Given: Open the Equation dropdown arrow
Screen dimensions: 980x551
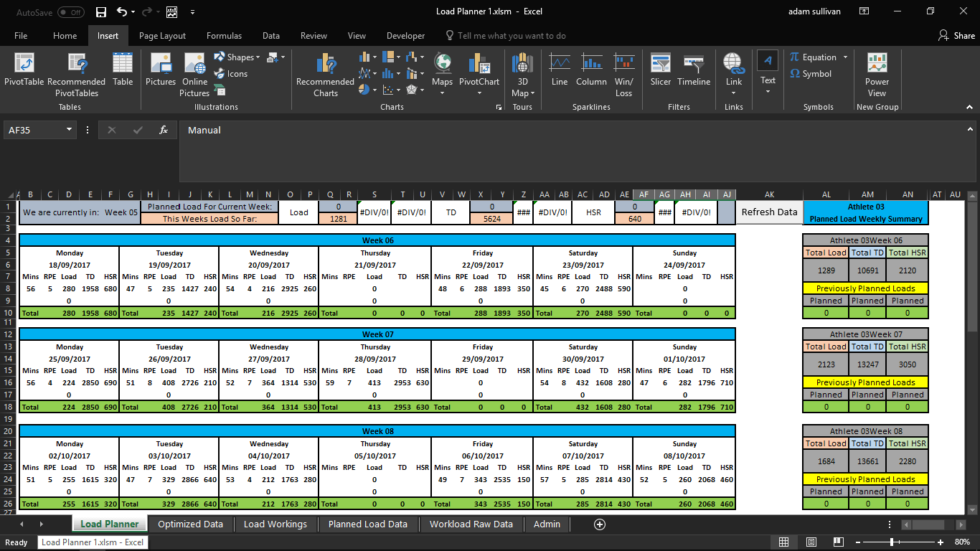Looking at the screenshot, I should point(844,57).
